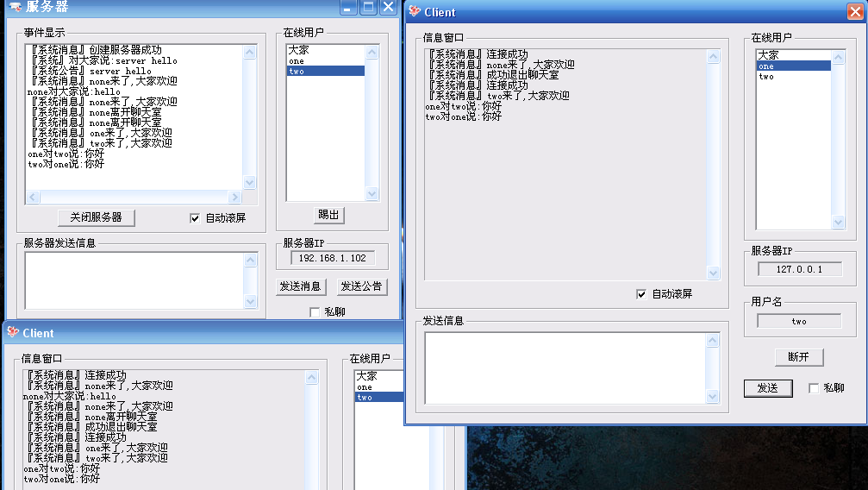The width and height of the screenshot is (868, 490).
Task: Click the 发送公告 button
Action: pyautogui.click(x=362, y=286)
